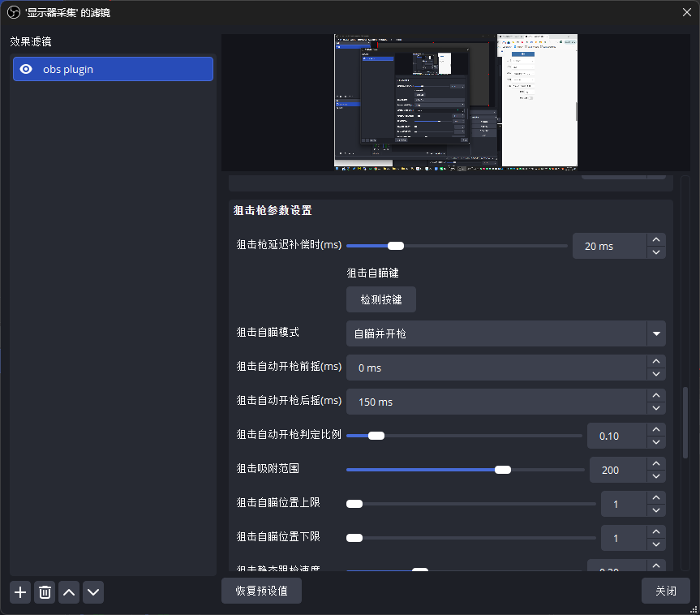Image resolution: width=700 pixels, height=615 pixels.
Task: Click 检测按键 button
Action: click(381, 299)
